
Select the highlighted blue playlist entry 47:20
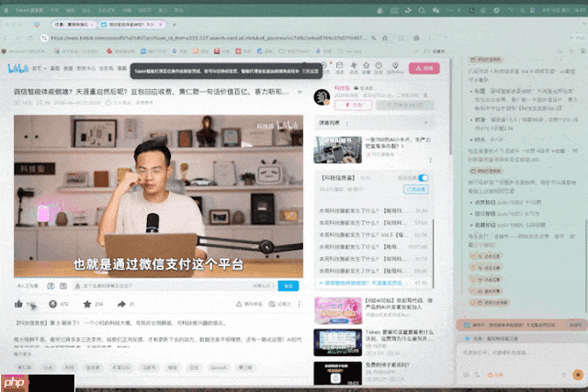[373, 283]
